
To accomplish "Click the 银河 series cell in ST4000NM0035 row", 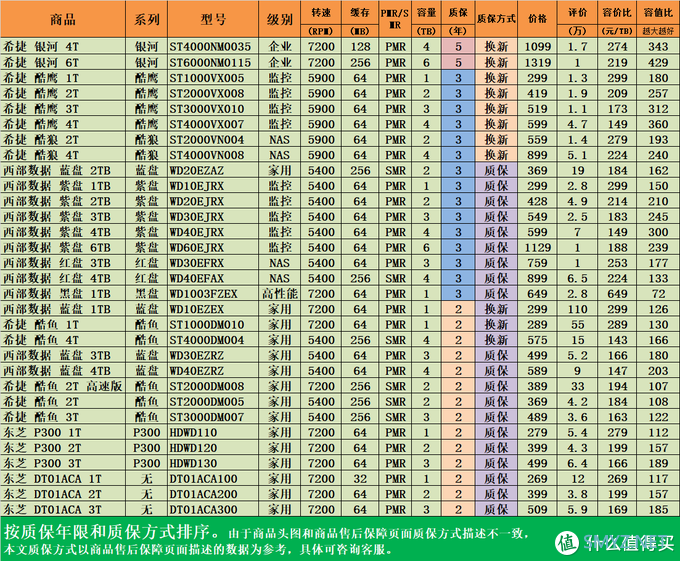I will 147,46.
